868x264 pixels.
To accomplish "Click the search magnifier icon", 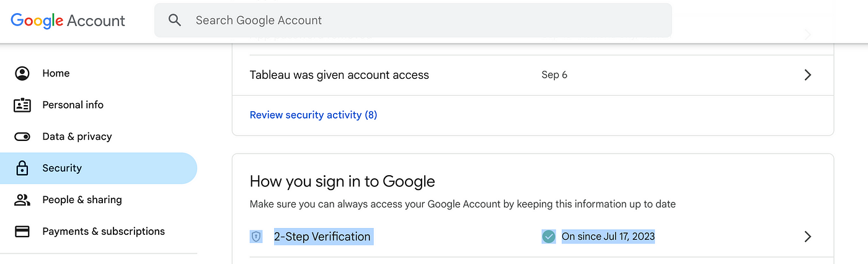I will point(175,20).
